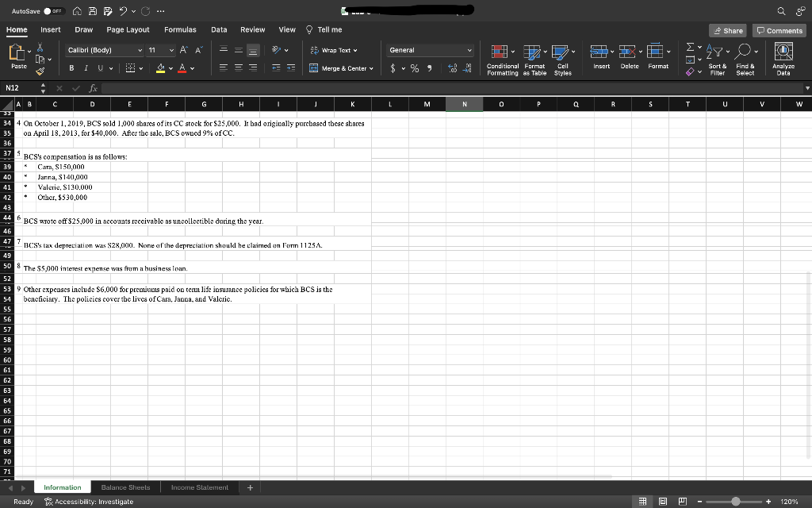Toggle Center horizontal alignment
The image size is (812, 508).
(x=238, y=68)
